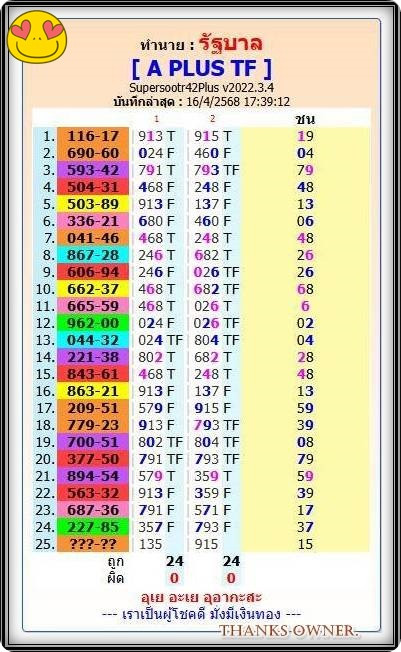Click the THANKS OWNER watermark
Viewport: 401px width, 652px height.
point(288,630)
